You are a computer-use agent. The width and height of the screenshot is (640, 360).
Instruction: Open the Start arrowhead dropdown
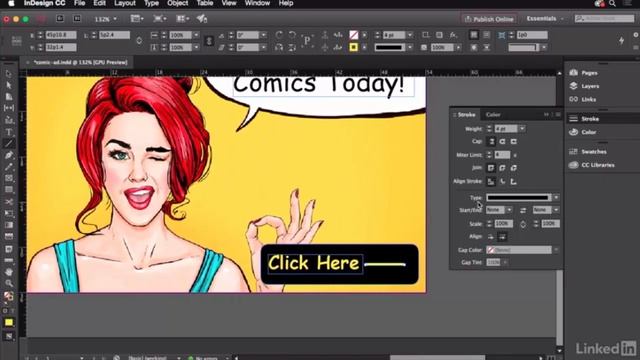pos(509,210)
